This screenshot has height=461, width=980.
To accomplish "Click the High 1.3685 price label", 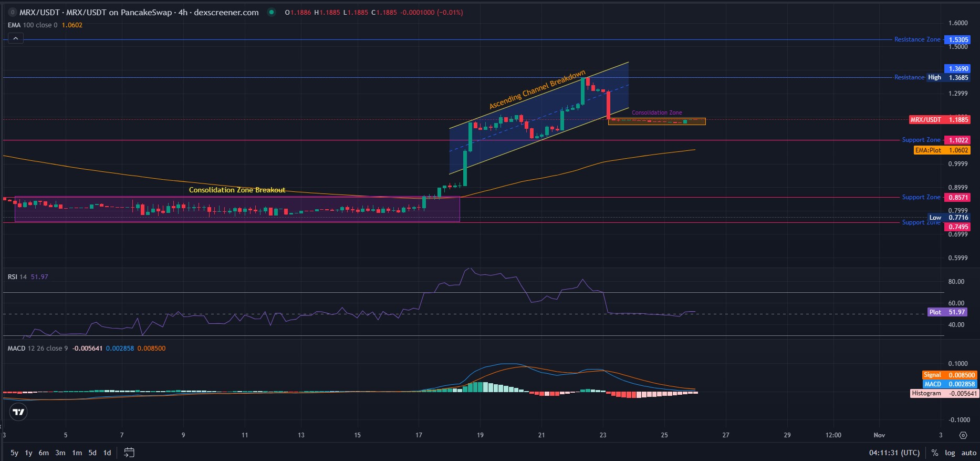I will (x=948, y=77).
